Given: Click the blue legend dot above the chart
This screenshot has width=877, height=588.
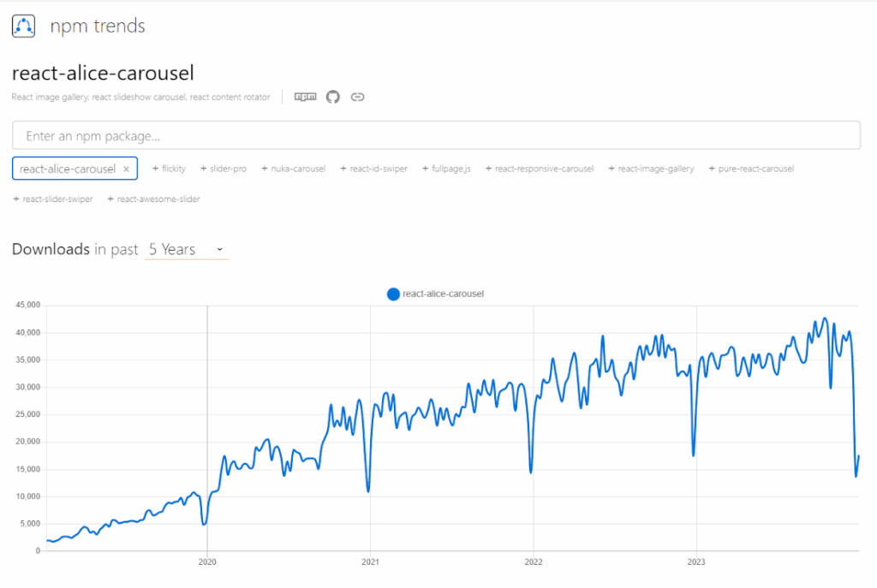Looking at the screenshot, I should (393, 294).
